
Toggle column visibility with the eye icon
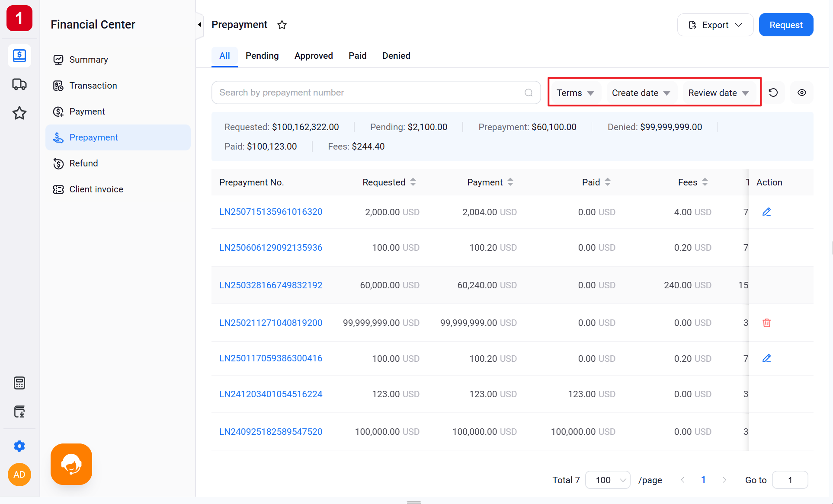coord(802,93)
